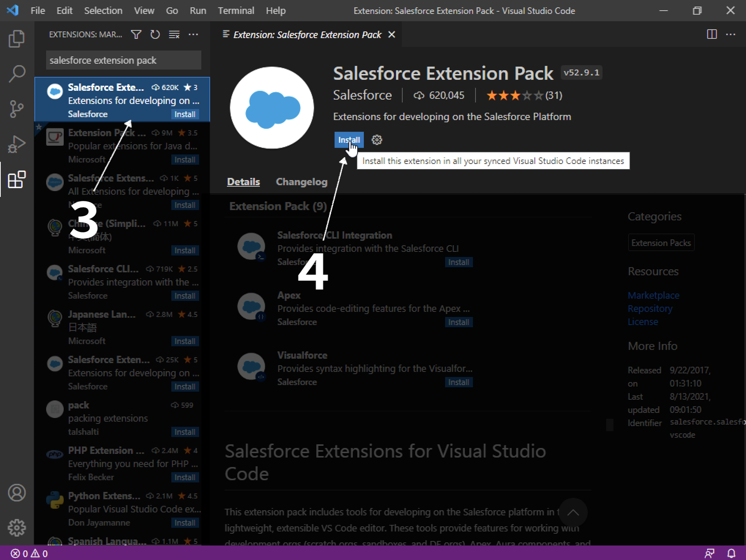Open the Help menu
746x560 pixels.
(276, 11)
